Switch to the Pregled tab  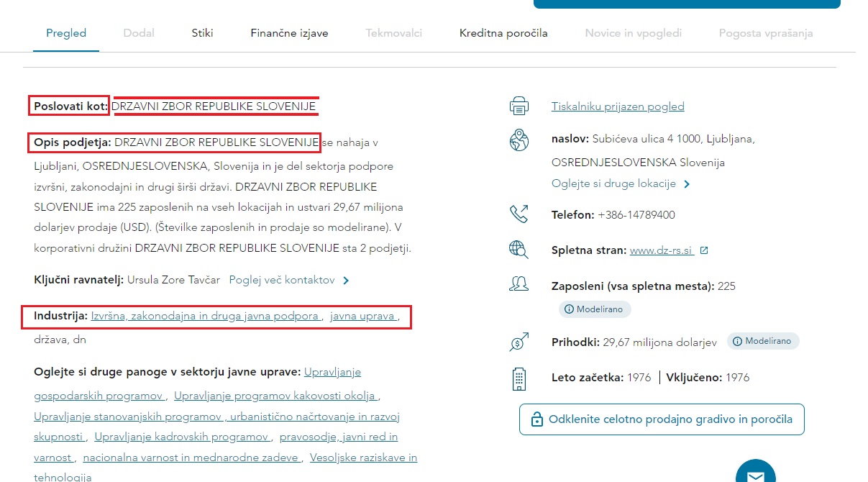pyautogui.click(x=66, y=33)
